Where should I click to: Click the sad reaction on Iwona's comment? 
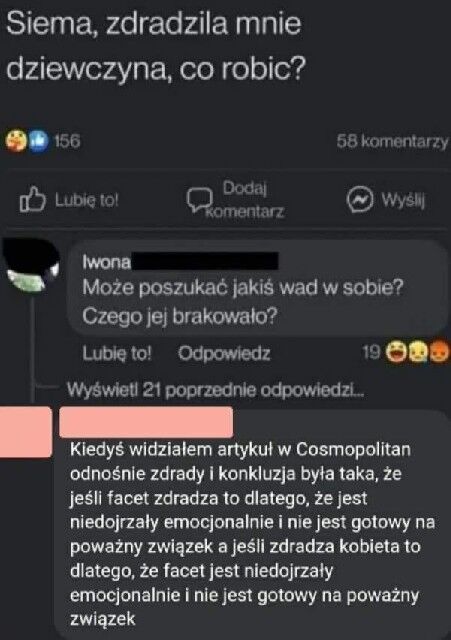[417, 353]
